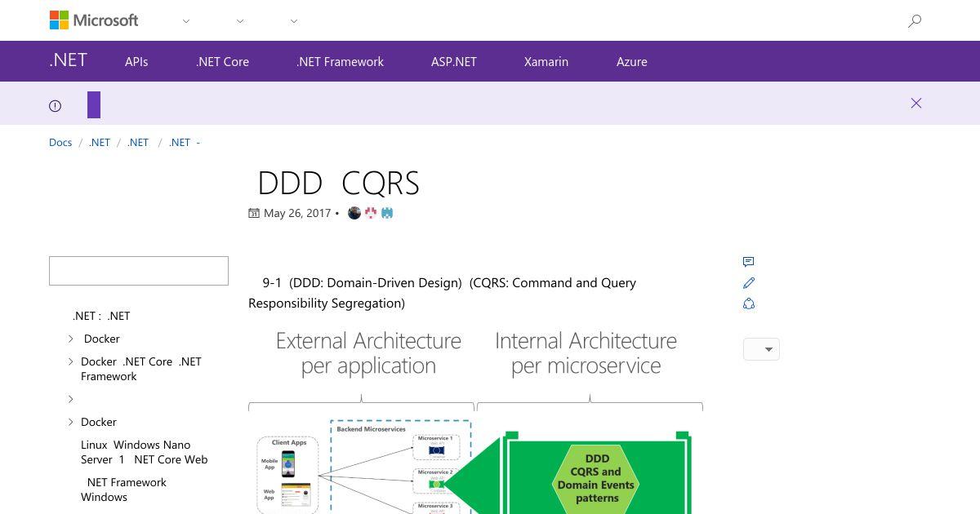Viewport: 980px width, 514px height.
Task: Click the purple button in the banner
Action: pos(94,105)
